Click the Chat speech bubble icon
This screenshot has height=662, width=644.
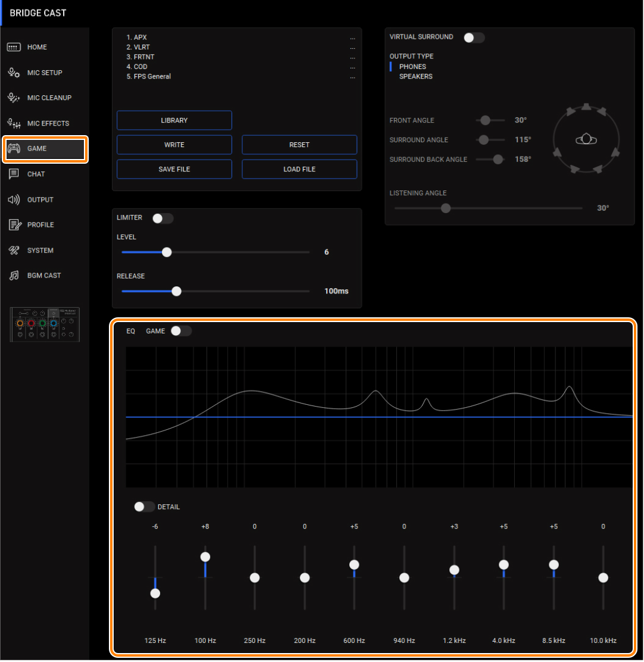pos(14,174)
